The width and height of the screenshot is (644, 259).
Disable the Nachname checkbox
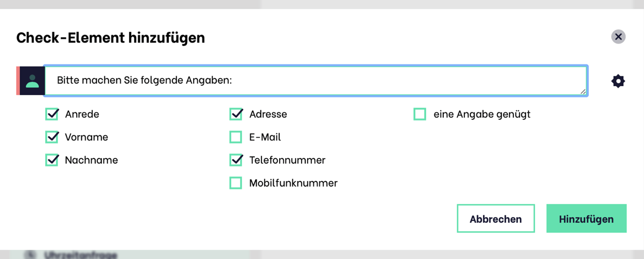coord(52,160)
